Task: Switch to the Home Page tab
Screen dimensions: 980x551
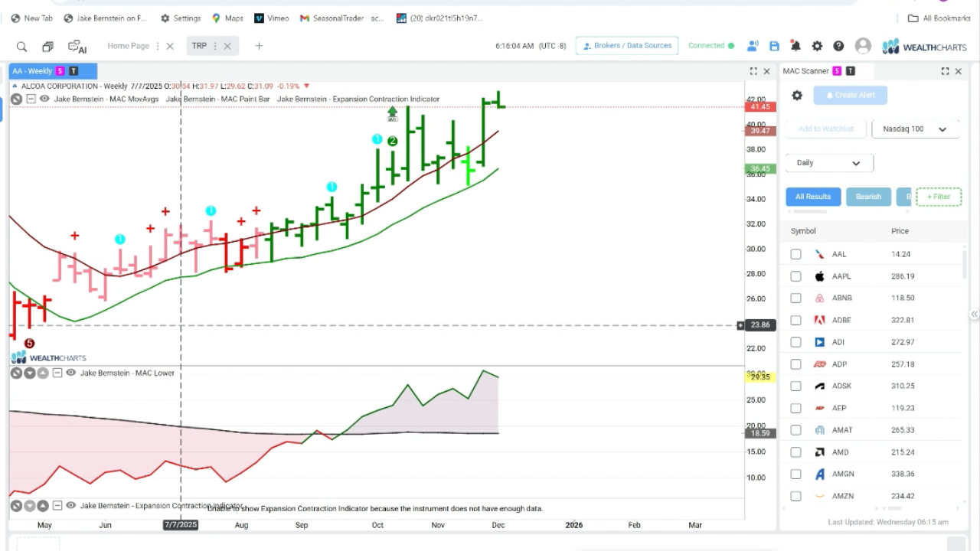Action: [x=128, y=46]
